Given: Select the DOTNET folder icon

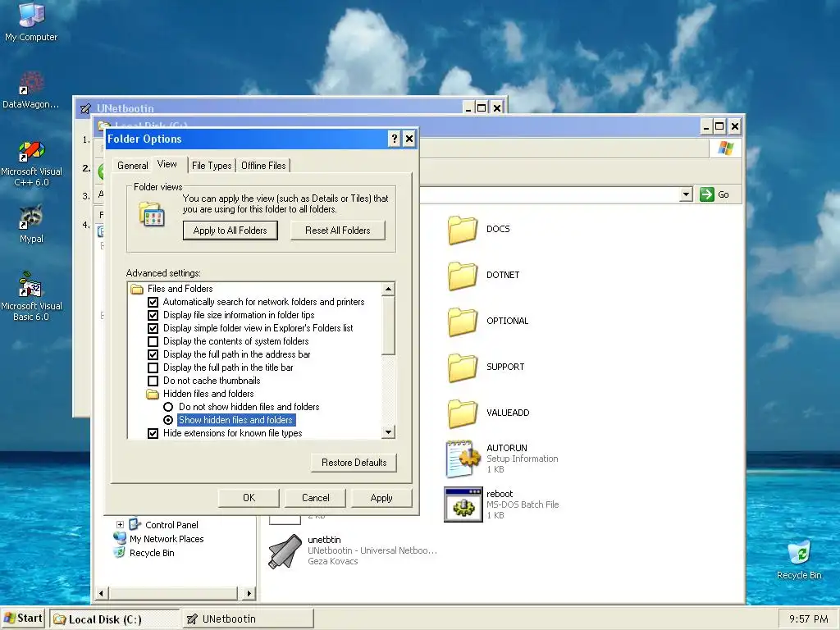Looking at the screenshot, I should 463,276.
